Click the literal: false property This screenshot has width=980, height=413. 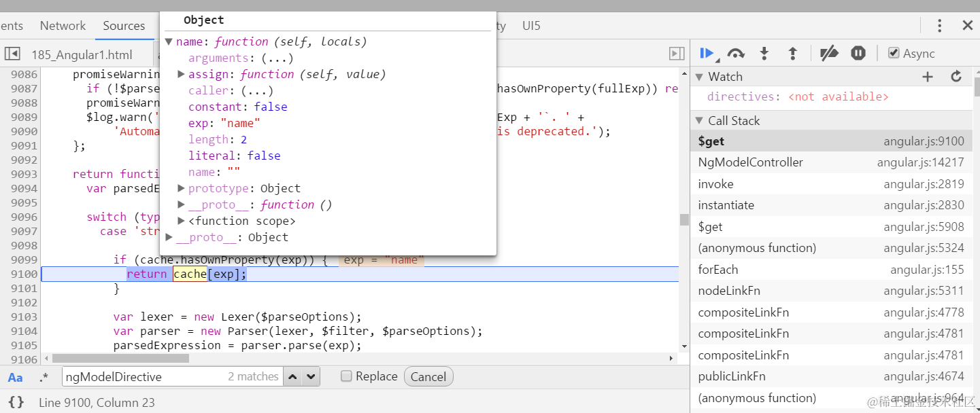click(234, 156)
